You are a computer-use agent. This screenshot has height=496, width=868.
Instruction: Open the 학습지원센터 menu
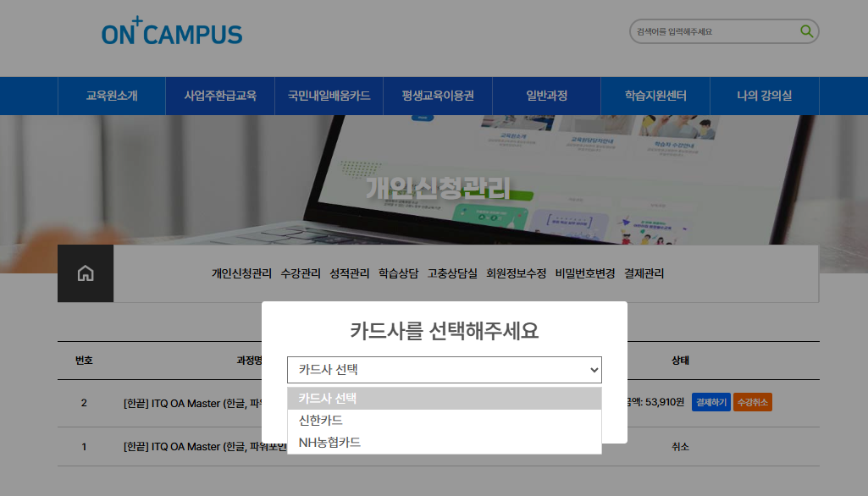655,96
